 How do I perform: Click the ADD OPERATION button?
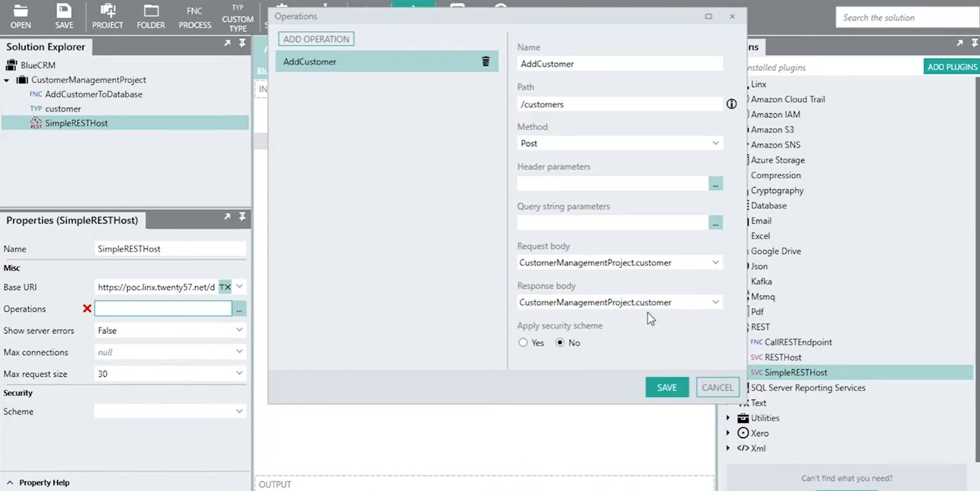point(316,39)
